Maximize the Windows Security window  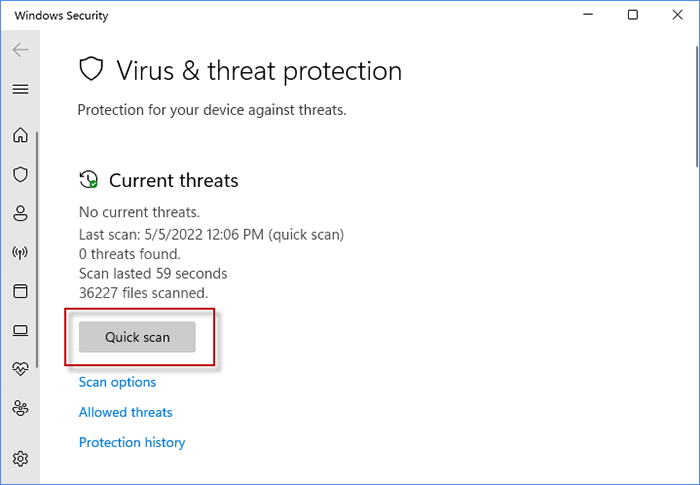point(633,15)
